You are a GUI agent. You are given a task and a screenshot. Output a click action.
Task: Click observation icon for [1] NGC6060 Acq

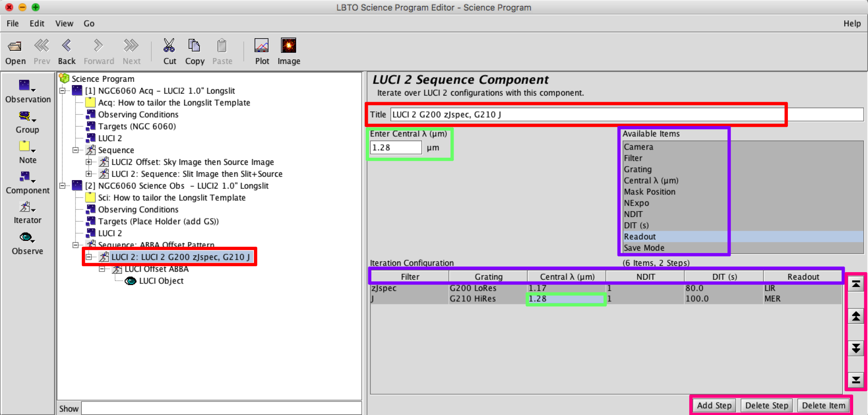pos(77,90)
